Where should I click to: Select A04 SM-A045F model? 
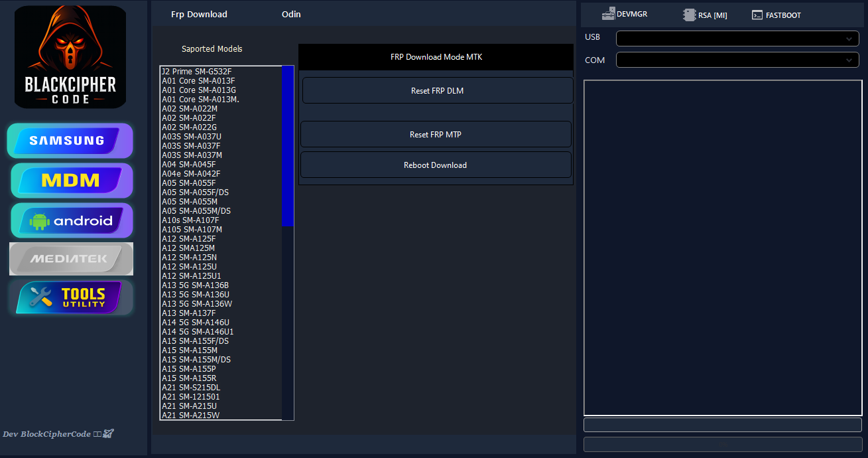(189, 164)
